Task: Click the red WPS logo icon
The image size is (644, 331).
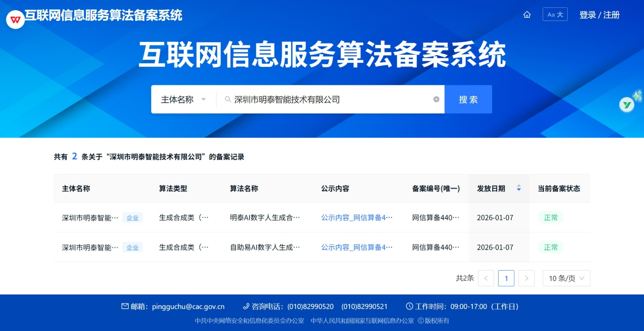Action: click(x=15, y=20)
